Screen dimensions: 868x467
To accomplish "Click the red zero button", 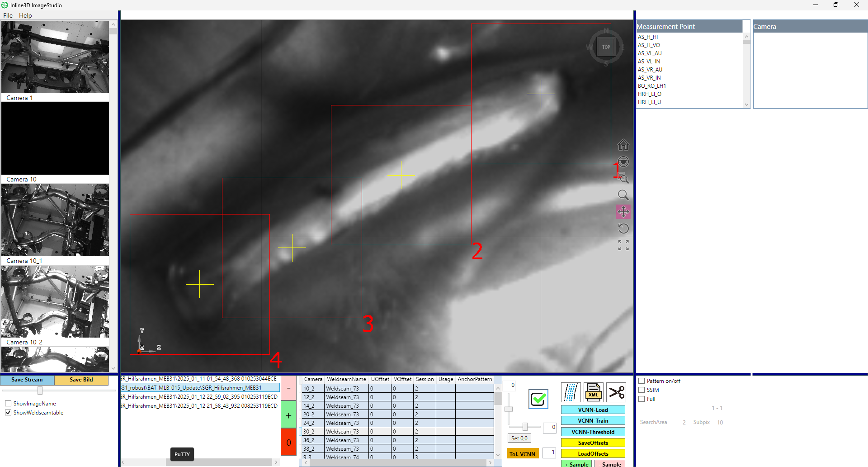I will tap(288, 442).
